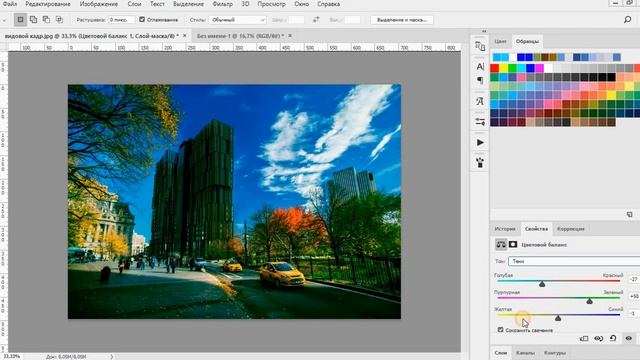Viewport: 640px width, 360px height.
Task: Open Просмотр menu
Action: pyautogui.click(x=271, y=4)
